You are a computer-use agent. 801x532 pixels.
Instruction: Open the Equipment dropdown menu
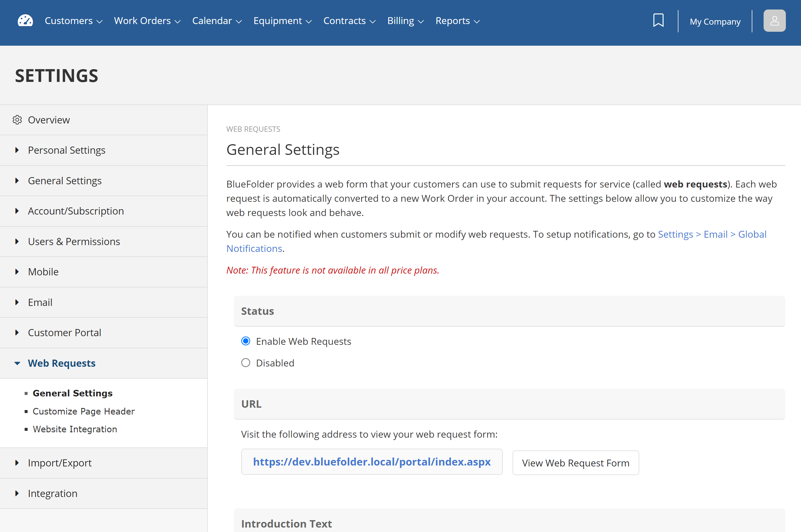[283, 21]
